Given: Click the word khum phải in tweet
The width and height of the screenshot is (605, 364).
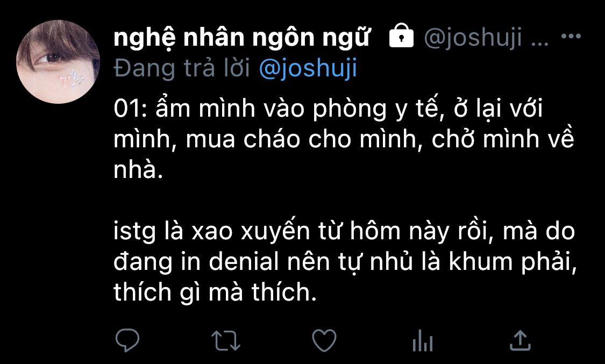Looking at the screenshot, I should coord(513,262).
